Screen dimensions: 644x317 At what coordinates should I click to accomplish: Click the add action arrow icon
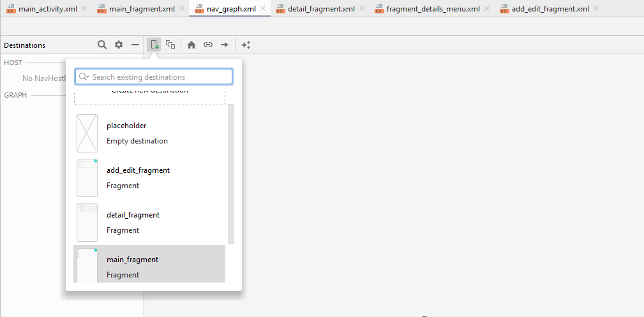coord(224,45)
